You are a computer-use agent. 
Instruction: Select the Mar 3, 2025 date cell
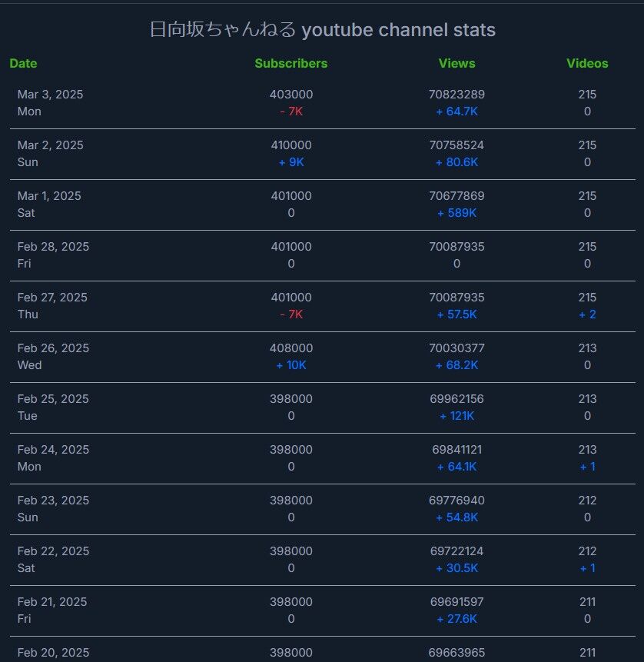tap(50, 95)
